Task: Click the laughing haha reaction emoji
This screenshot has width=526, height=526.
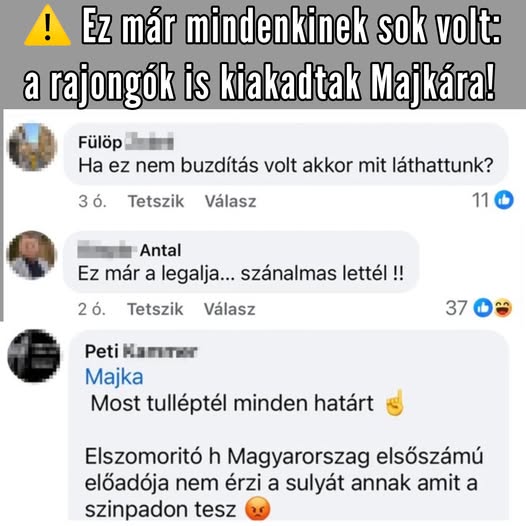Action: (503, 308)
